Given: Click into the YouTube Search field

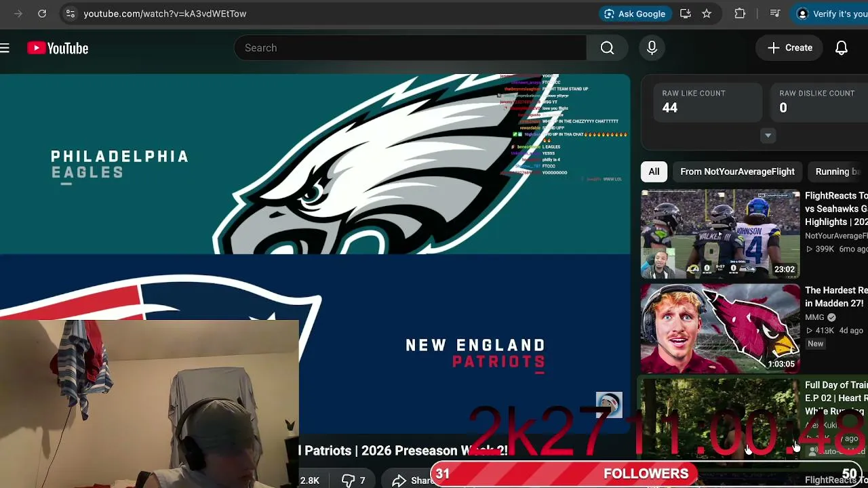Looking at the screenshot, I should pyautogui.click(x=410, y=48).
